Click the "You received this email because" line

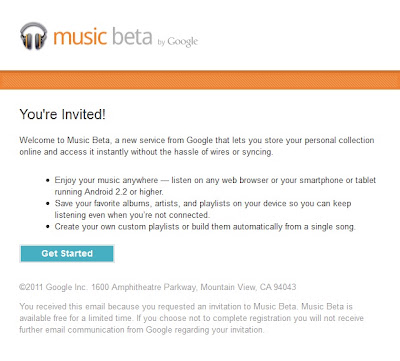[186, 306]
